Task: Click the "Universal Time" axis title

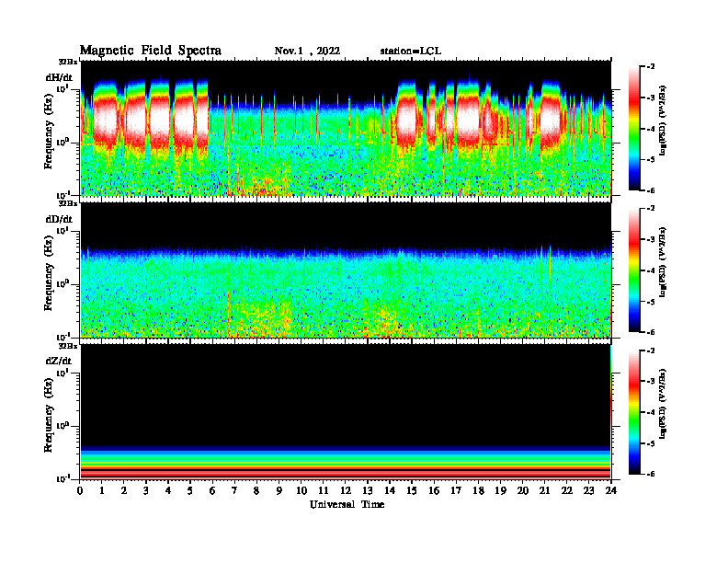Action: click(347, 504)
